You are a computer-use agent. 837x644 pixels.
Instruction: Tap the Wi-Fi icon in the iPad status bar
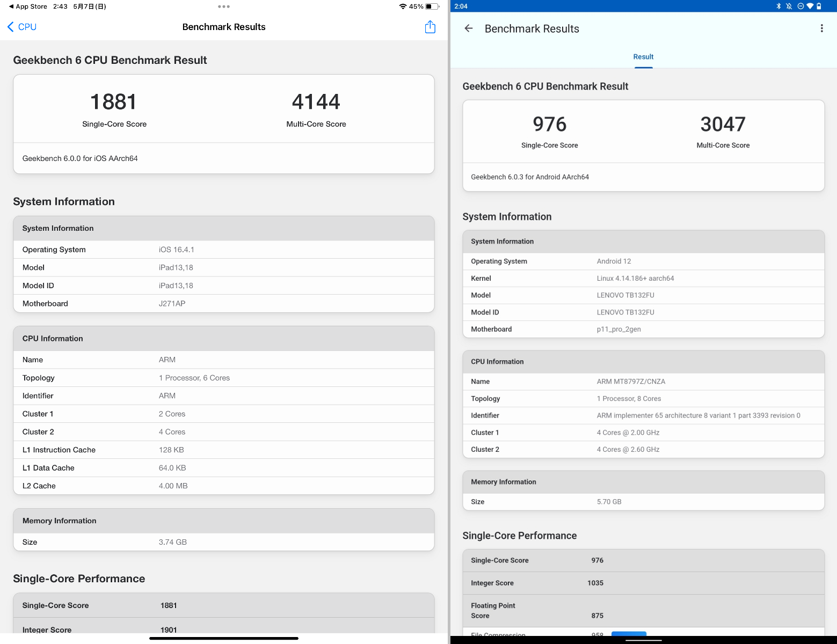(x=403, y=6)
